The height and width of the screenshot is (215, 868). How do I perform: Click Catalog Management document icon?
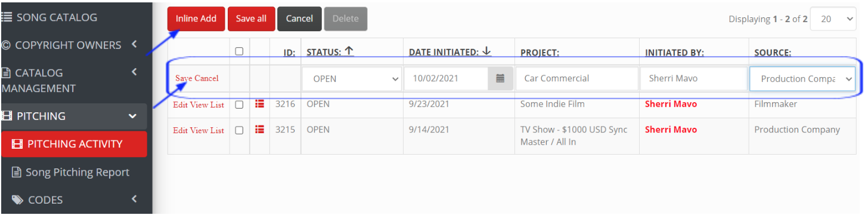(7, 73)
